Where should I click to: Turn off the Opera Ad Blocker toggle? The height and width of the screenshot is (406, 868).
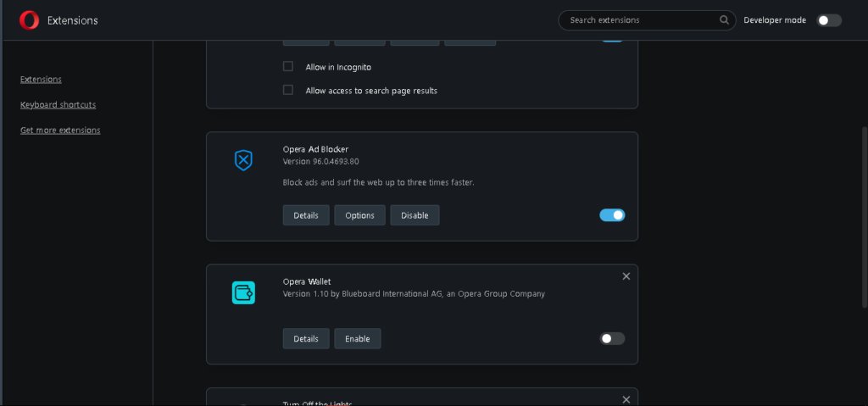point(612,215)
